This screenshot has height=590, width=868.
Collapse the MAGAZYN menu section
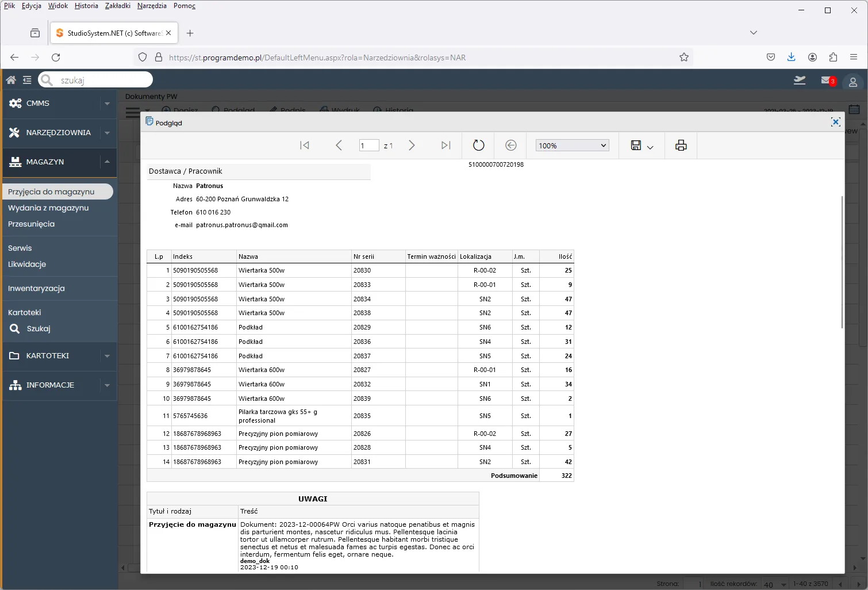point(107,162)
